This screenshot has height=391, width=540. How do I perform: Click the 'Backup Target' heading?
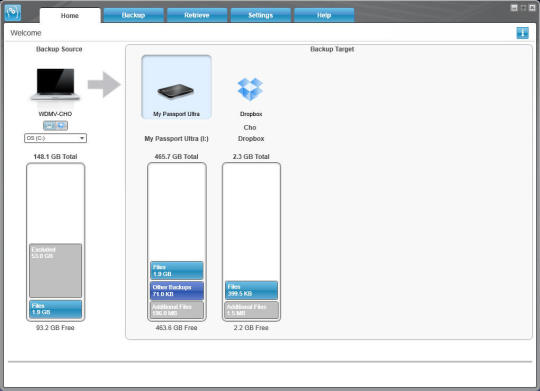[332, 49]
